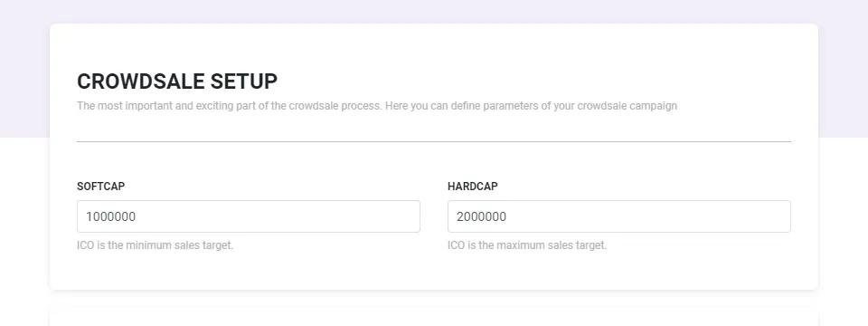The width and height of the screenshot is (868, 326).
Task: Focus the Softcap input field
Action: tap(248, 216)
